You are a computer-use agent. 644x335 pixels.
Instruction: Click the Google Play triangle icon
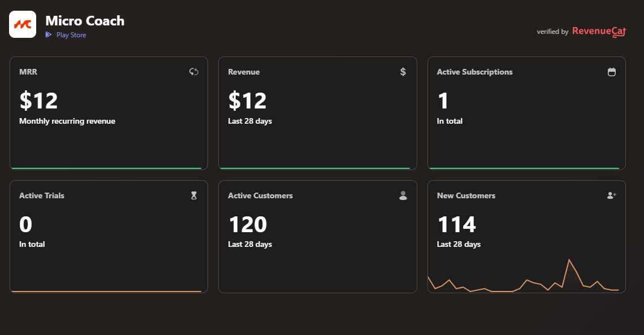point(49,35)
